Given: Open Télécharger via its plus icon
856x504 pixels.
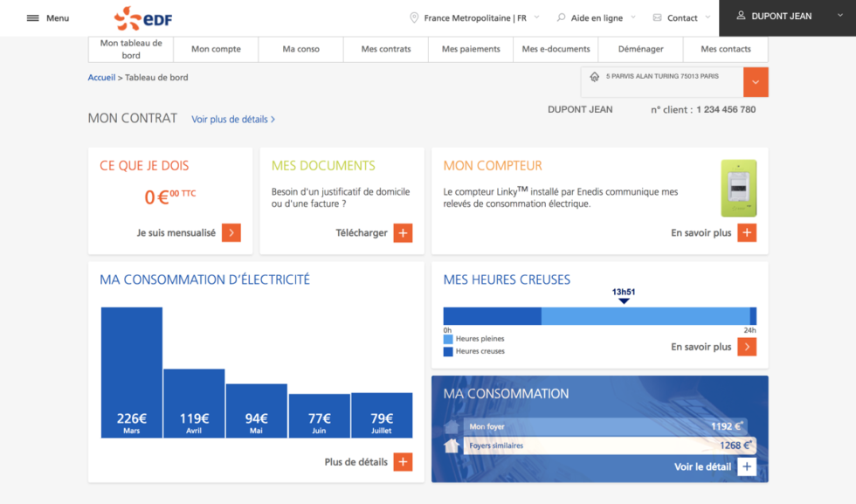Looking at the screenshot, I should (x=404, y=233).
